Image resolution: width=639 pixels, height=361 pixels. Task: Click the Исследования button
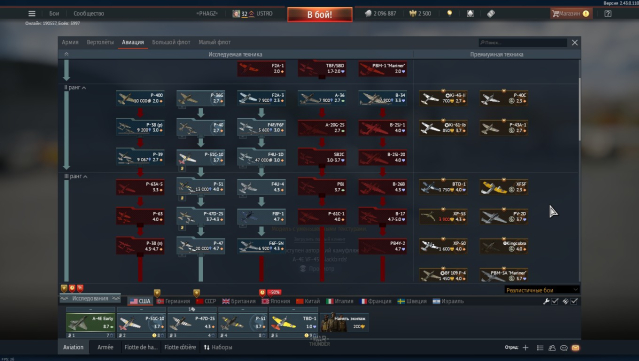tap(90, 299)
